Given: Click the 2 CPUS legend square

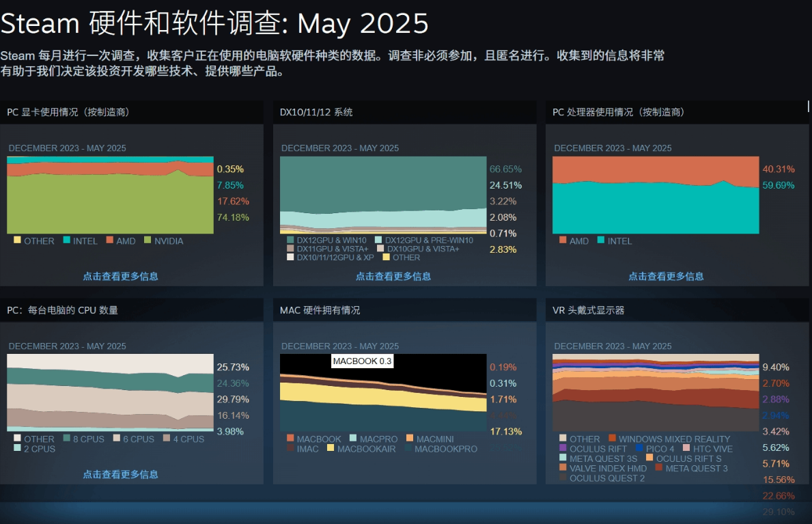Looking at the screenshot, I should point(17,447).
